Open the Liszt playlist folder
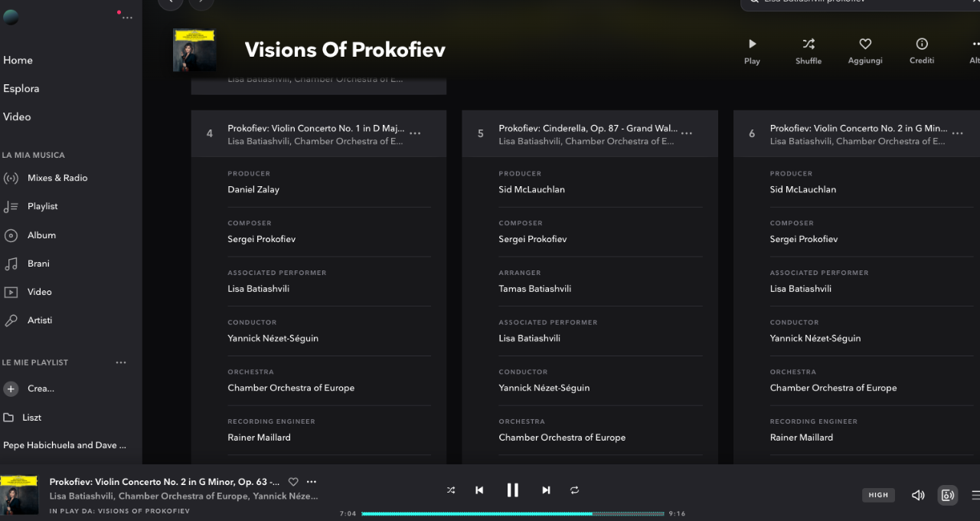Image resolution: width=980 pixels, height=521 pixels. [x=31, y=418]
